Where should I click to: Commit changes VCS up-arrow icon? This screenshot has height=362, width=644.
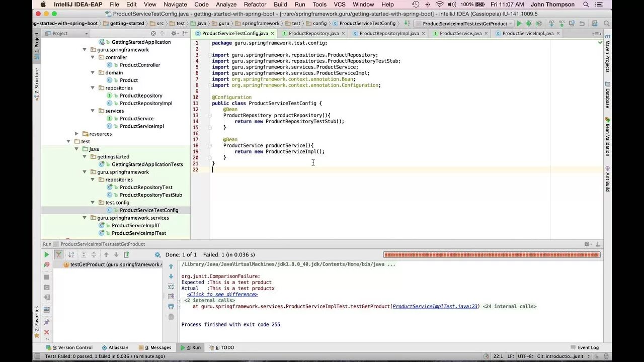[561, 24]
